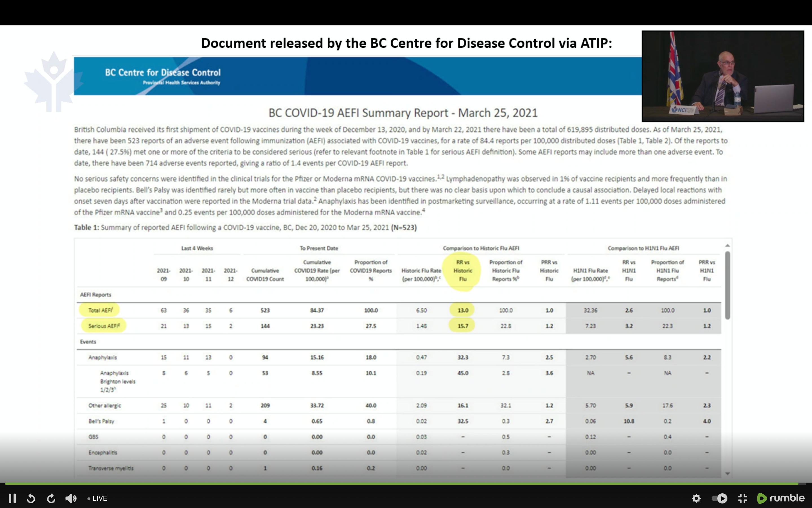Click the 'Anaphylaxis' row label
812x508 pixels.
click(x=103, y=357)
